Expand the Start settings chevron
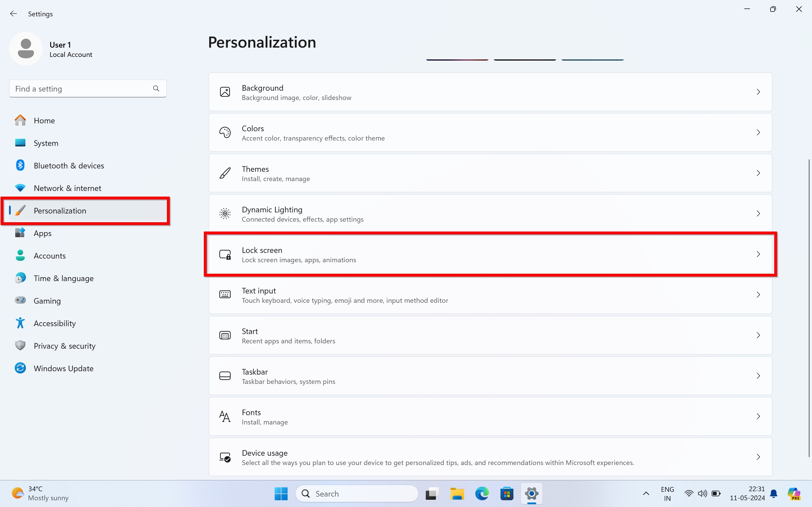The width and height of the screenshot is (812, 507). tap(758, 335)
